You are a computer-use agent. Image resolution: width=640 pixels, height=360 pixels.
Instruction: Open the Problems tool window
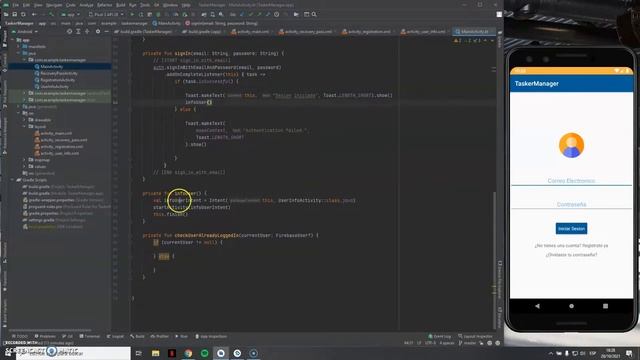45,336
